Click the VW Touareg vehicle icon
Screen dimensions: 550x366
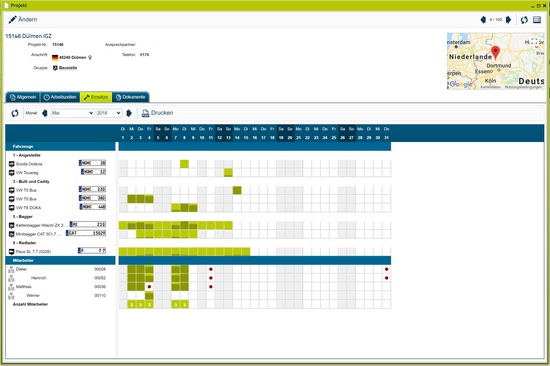click(x=12, y=173)
